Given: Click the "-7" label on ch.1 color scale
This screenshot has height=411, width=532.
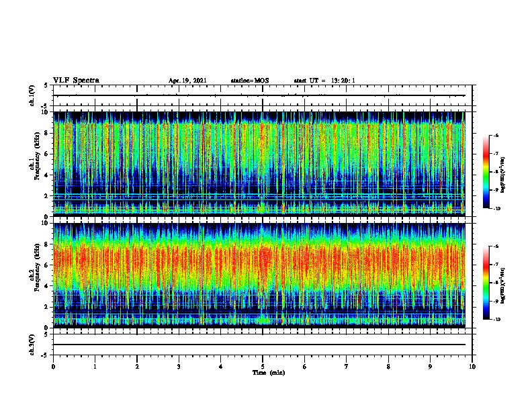Looking at the screenshot, I should click(x=495, y=154).
